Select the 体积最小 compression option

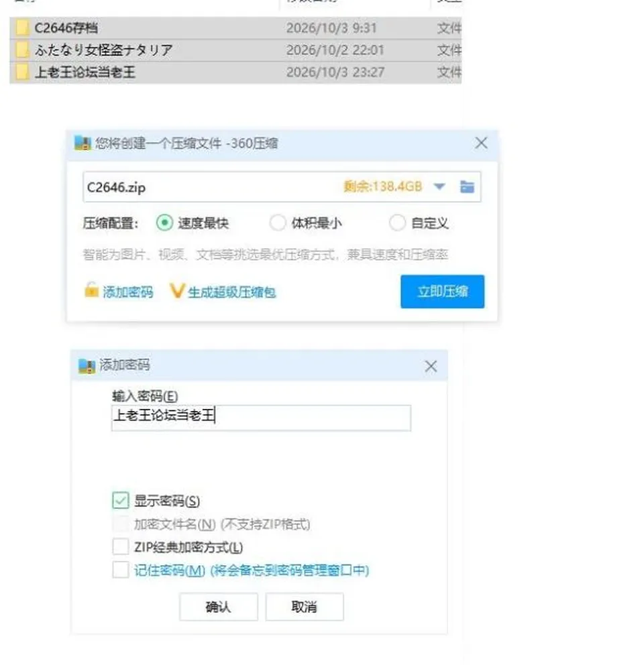278,223
